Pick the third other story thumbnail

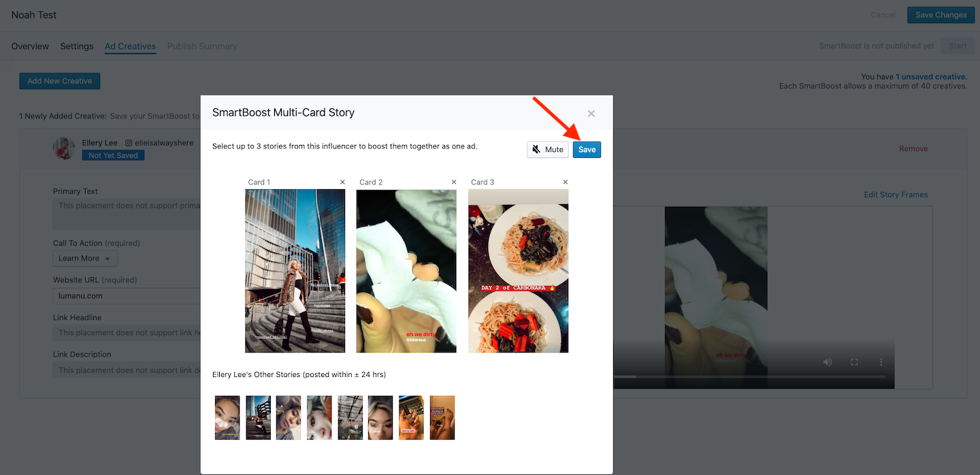click(x=289, y=418)
